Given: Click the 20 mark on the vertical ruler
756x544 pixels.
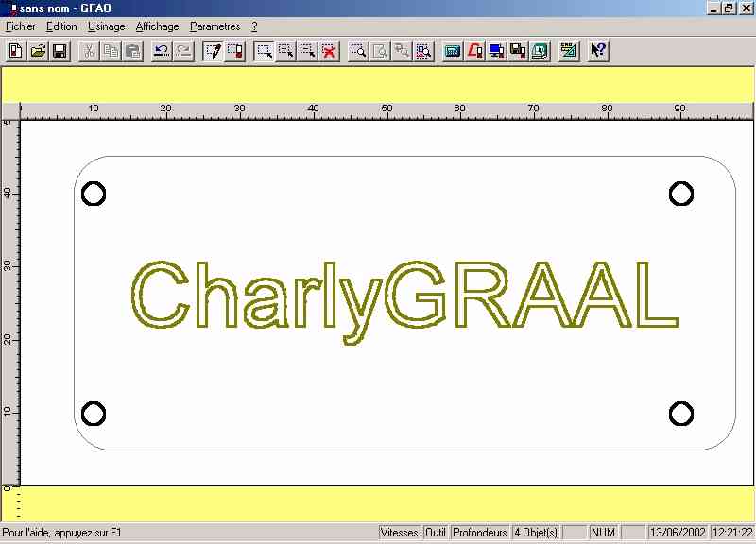Looking at the screenshot, I should (x=8, y=340).
